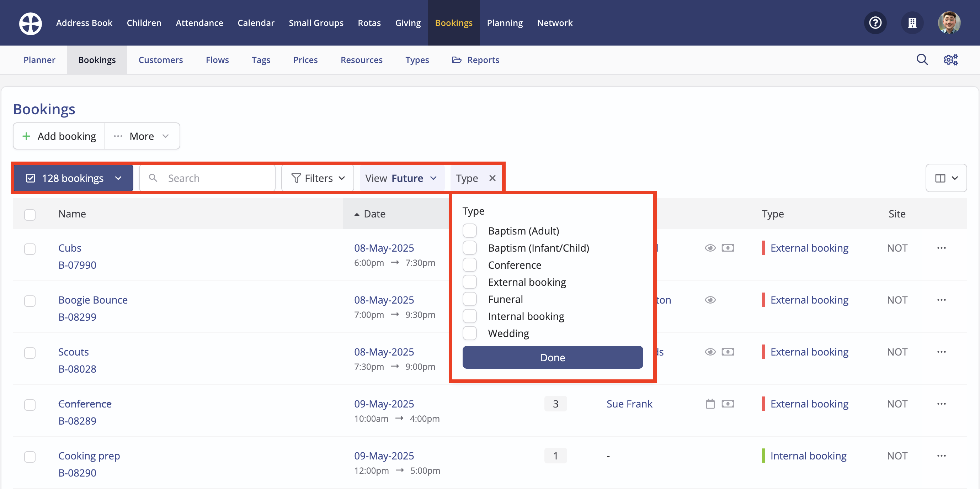The height and width of the screenshot is (489, 980).
Task: Open the Rotas module
Action: pyautogui.click(x=369, y=23)
